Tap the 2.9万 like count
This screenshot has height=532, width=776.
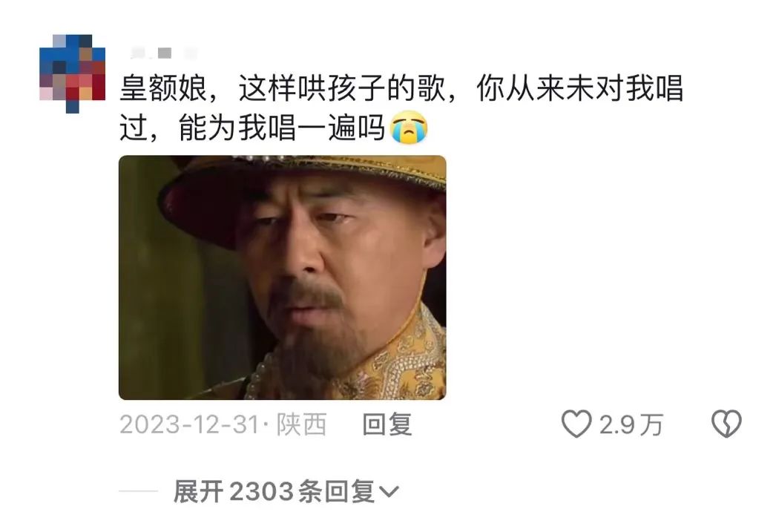[631, 424]
